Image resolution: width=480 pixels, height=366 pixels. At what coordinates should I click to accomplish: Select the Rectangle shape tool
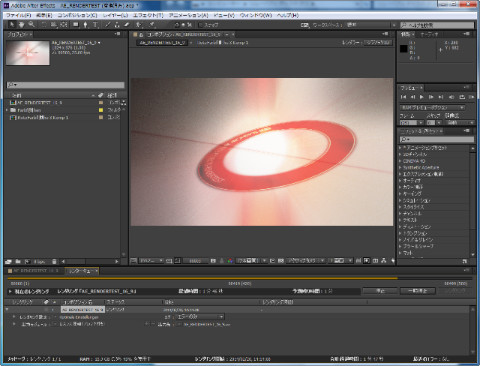tap(76, 25)
